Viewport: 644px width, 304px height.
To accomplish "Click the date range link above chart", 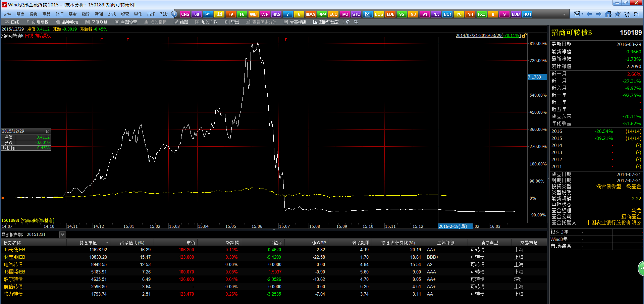I will (488, 35).
